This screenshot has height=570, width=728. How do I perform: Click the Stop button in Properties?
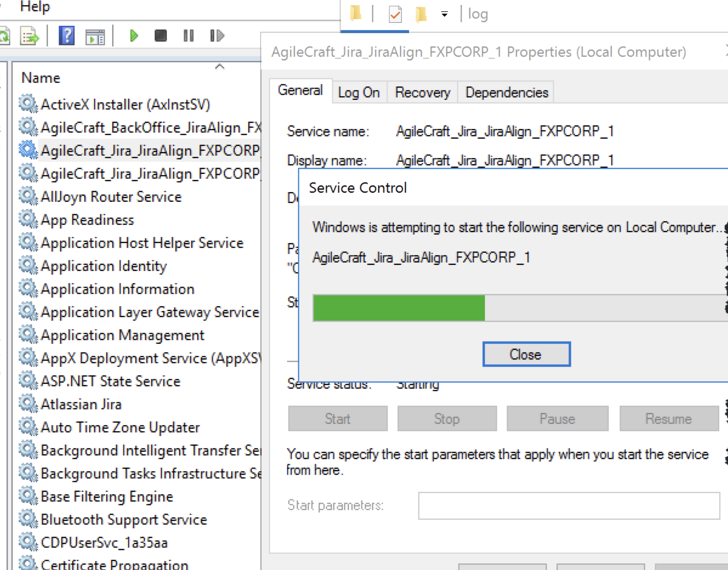click(x=447, y=419)
